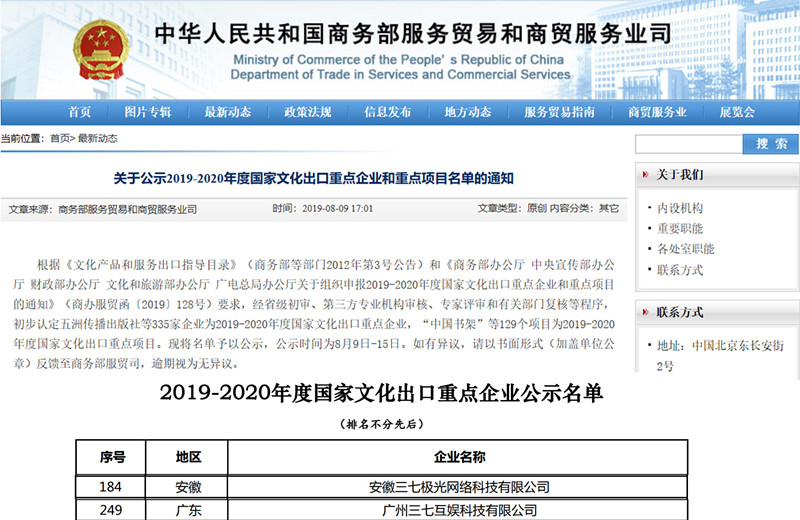Go to 展览会 in the navigation bar
The width and height of the screenshot is (800, 520).
coord(737,112)
